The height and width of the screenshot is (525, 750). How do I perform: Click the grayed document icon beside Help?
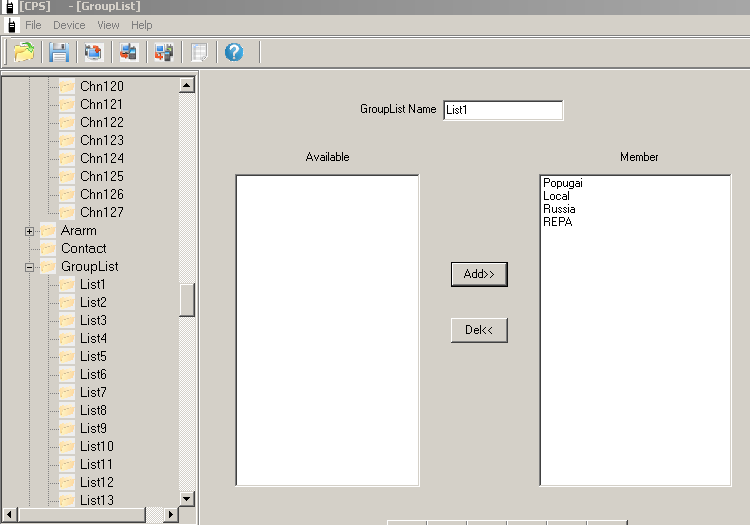pos(200,52)
